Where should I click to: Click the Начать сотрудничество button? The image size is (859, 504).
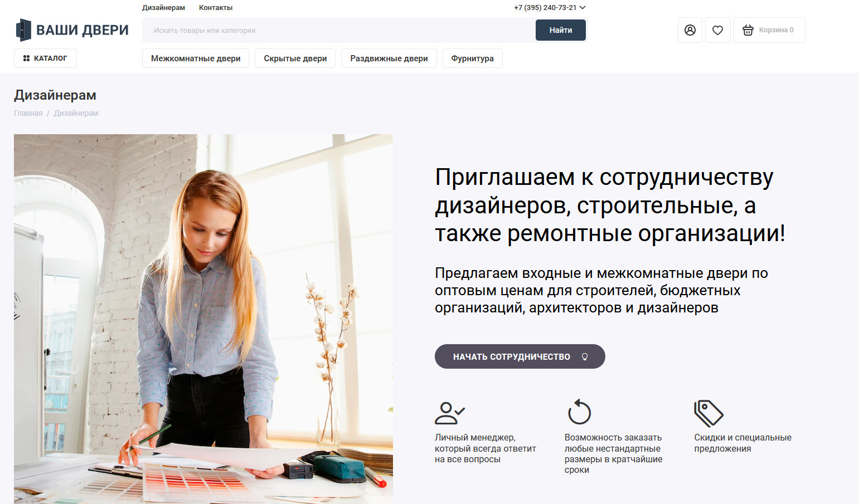coord(520,356)
